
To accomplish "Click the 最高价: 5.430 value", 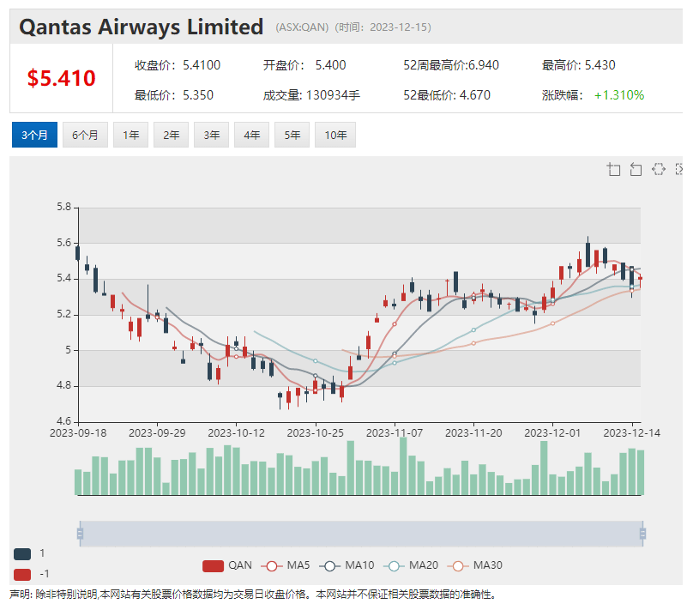I will coord(579,65).
